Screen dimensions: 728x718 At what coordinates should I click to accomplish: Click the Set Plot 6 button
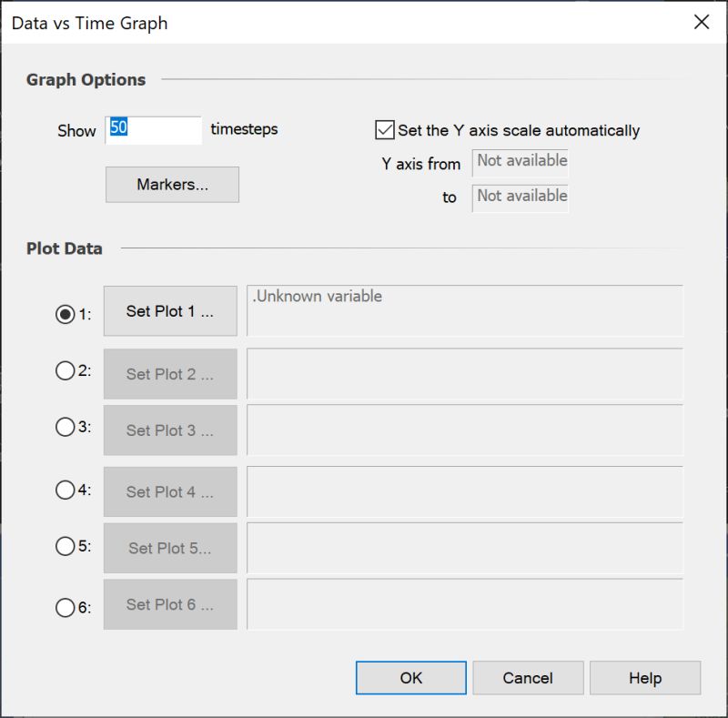click(x=170, y=604)
